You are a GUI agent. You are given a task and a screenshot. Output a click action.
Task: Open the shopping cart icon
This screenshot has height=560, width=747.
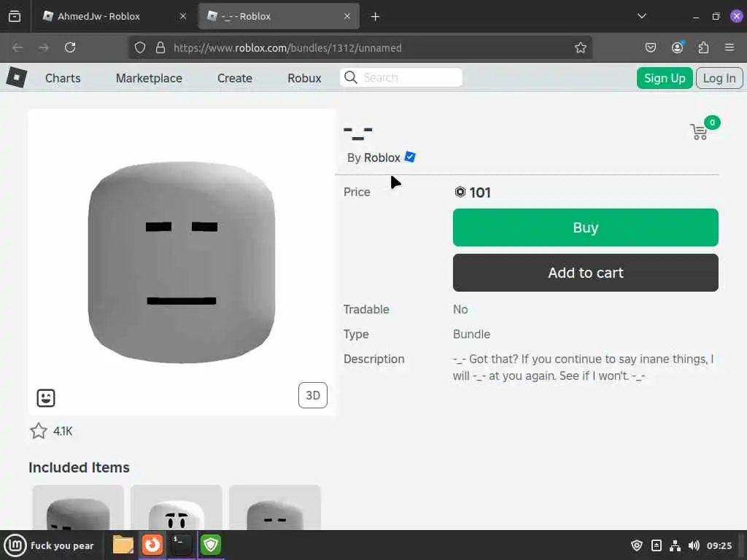[699, 131]
